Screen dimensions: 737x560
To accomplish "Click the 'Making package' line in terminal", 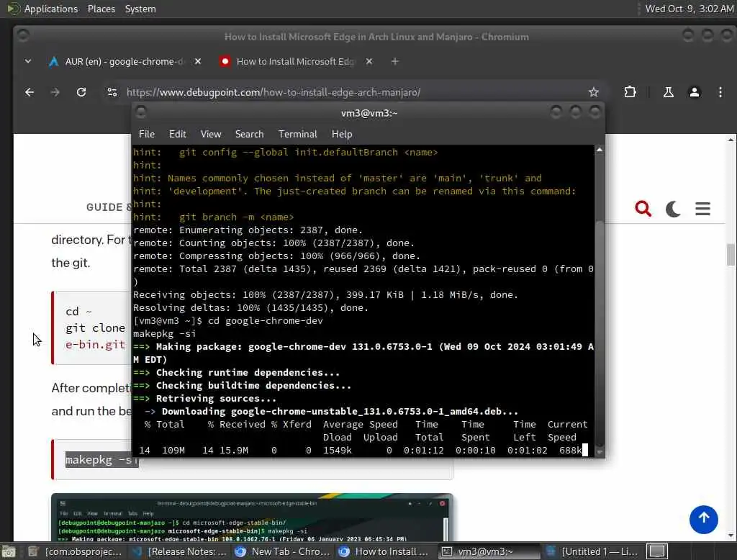I will 363,353.
